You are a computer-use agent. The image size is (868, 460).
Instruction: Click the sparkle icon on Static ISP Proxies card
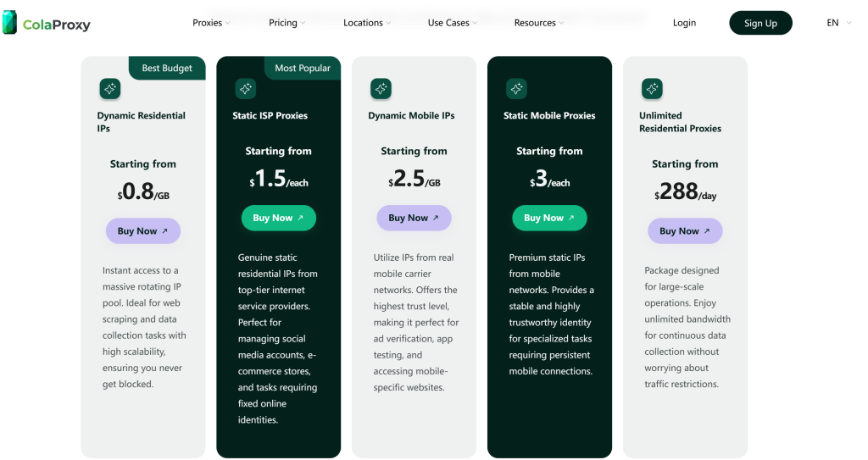tap(245, 88)
